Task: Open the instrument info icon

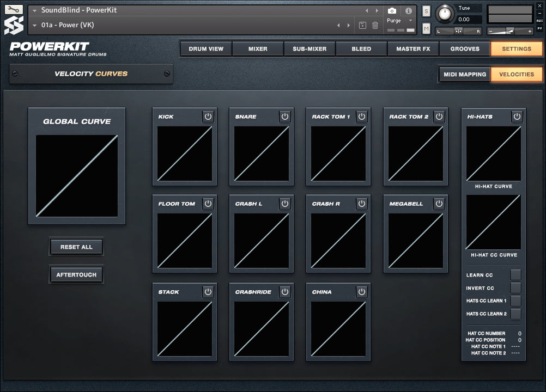Action: click(409, 11)
